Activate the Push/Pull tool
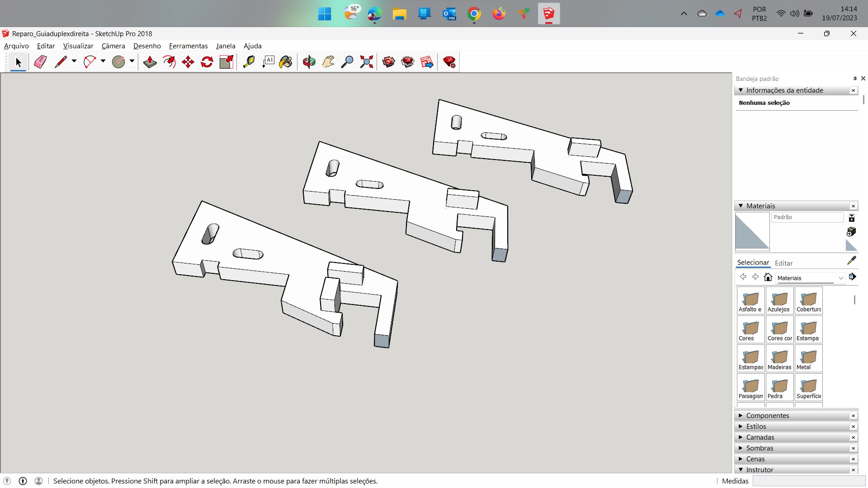This screenshot has width=868, height=488. pos(150,62)
